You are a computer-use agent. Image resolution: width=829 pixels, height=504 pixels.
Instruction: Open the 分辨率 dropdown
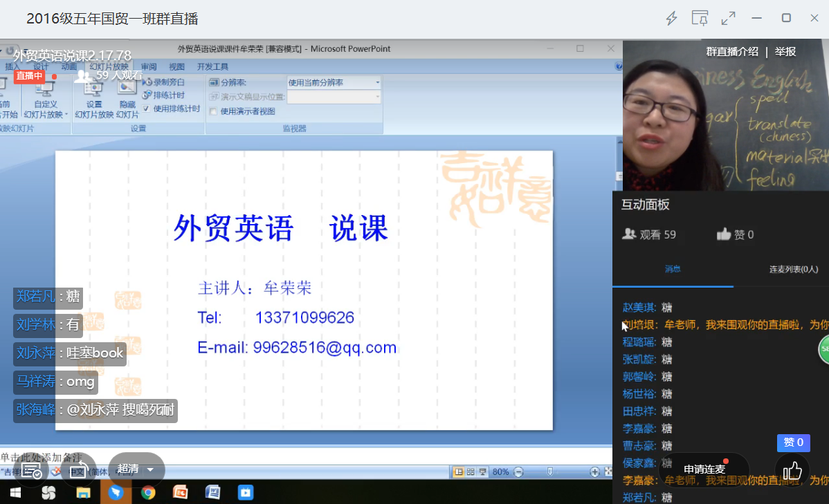(334, 82)
